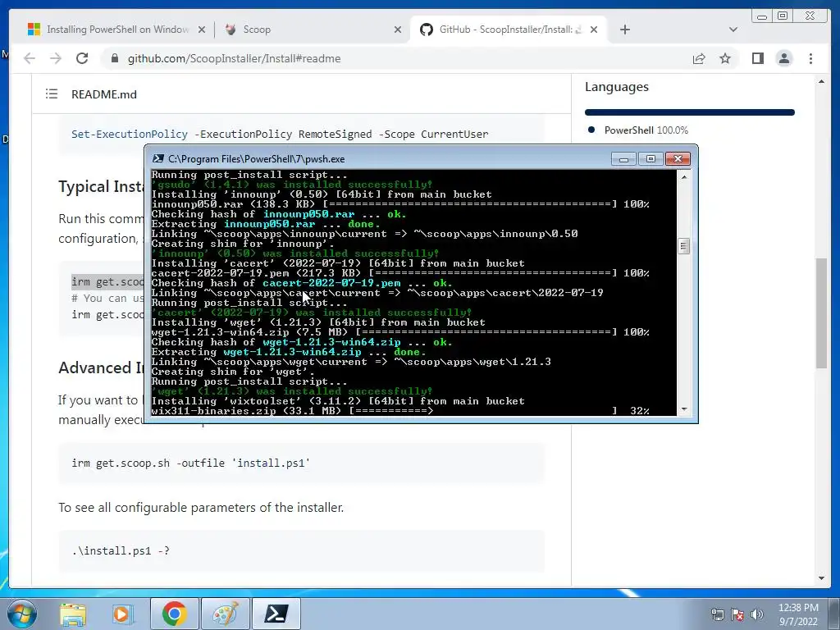840x630 pixels.
Task: Click the pwsh.exe title bar icon
Action: (x=158, y=158)
